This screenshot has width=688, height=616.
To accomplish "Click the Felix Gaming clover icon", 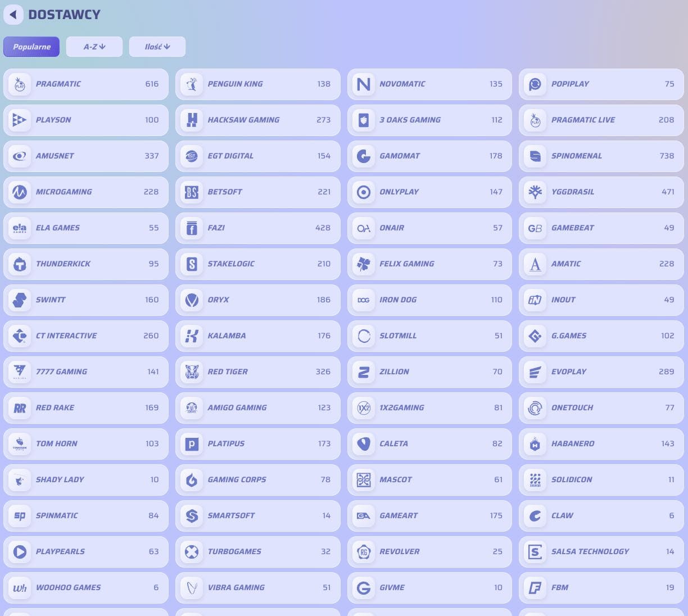I will pyautogui.click(x=364, y=264).
